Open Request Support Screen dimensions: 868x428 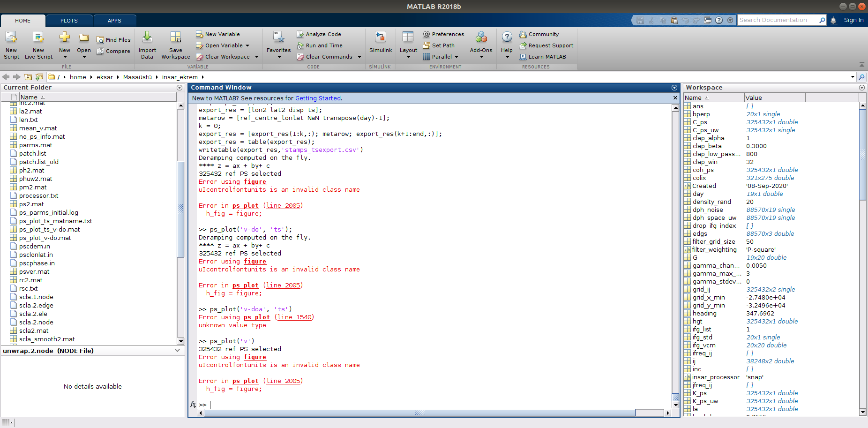click(546, 45)
